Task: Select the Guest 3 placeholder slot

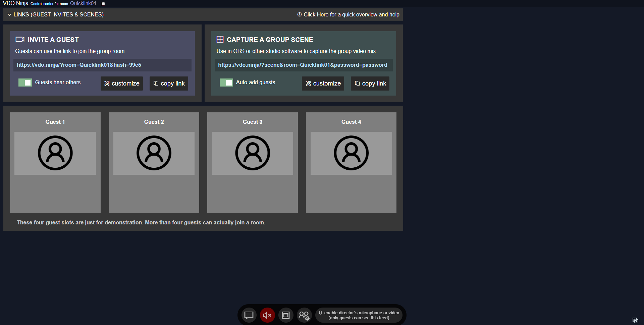Action: [253, 162]
